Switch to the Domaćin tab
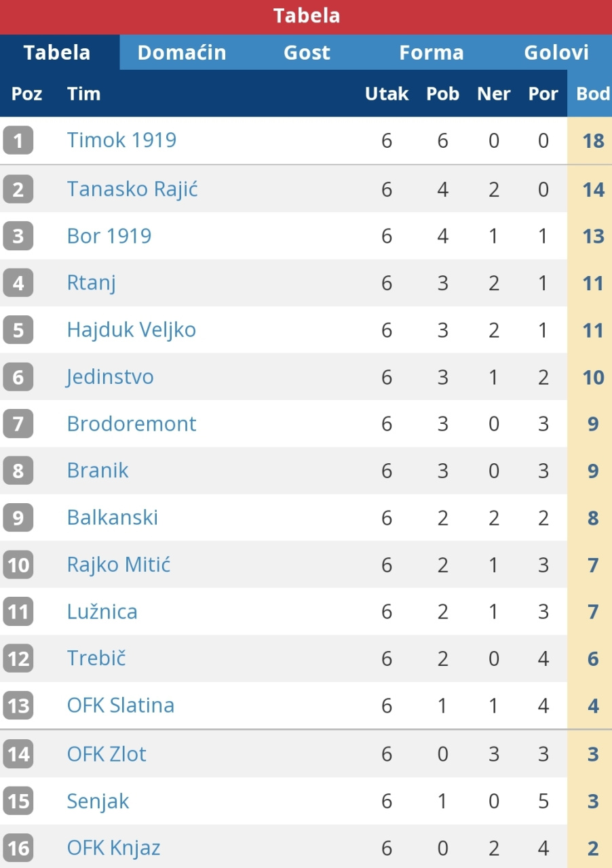The image size is (612, 868). click(x=181, y=53)
